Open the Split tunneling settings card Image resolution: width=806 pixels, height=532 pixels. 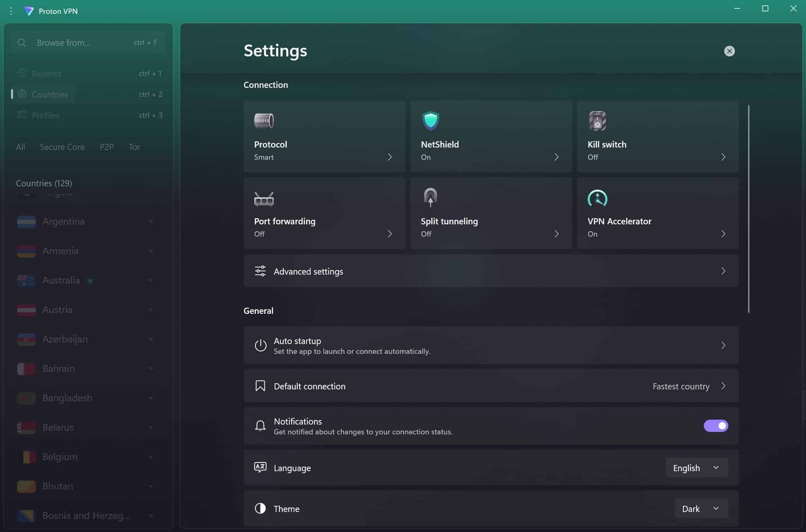(x=491, y=213)
